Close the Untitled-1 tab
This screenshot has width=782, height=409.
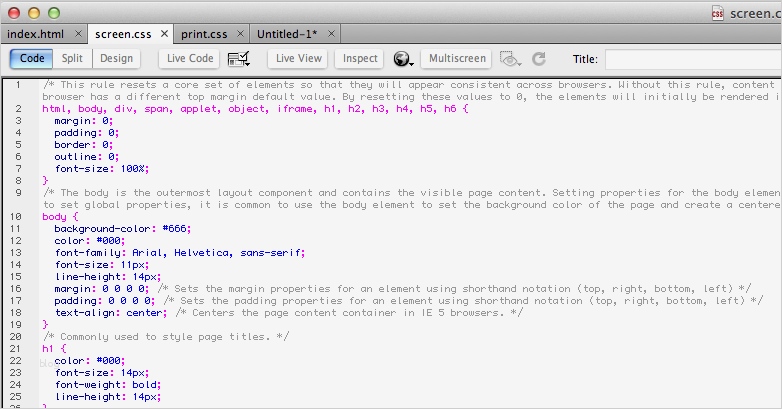click(x=331, y=34)
